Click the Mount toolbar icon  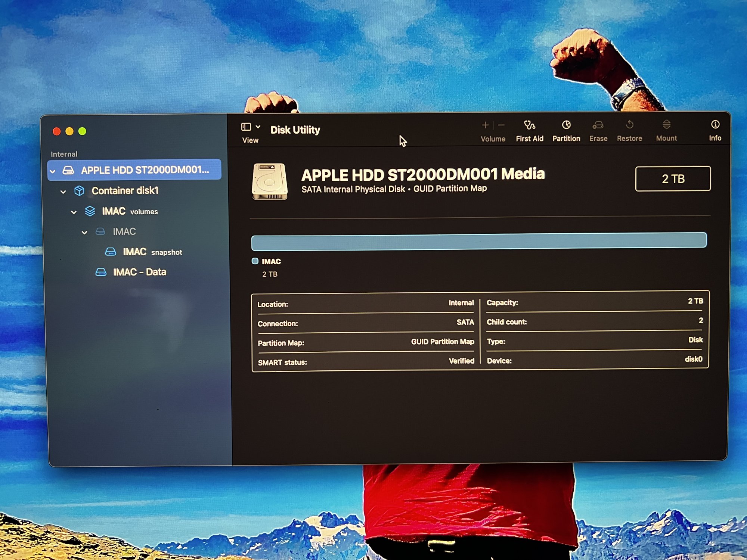[666, 125]
